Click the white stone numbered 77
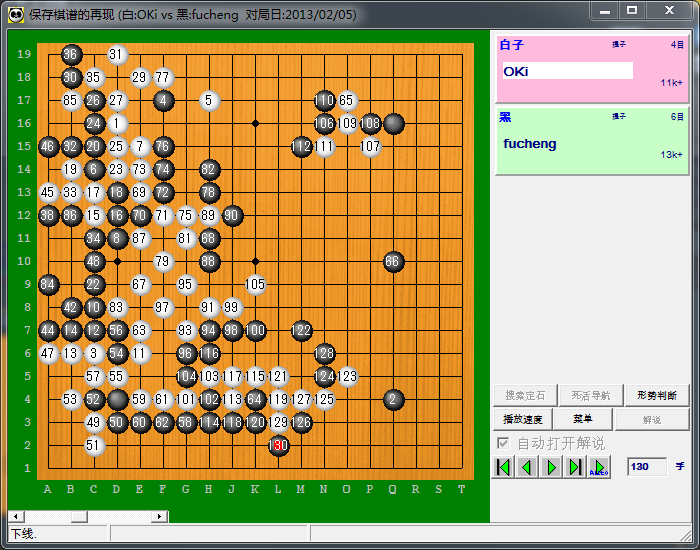 click(163, 78)
